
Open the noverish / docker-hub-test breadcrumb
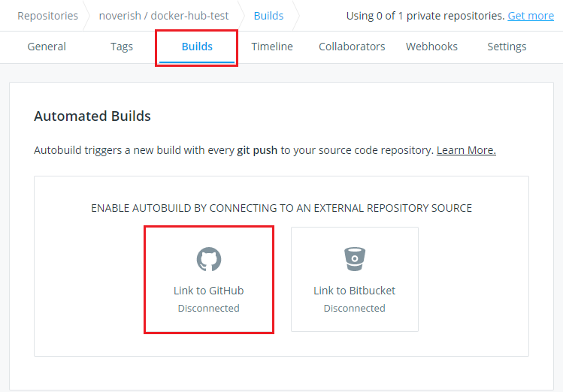(x=164, y=16)
